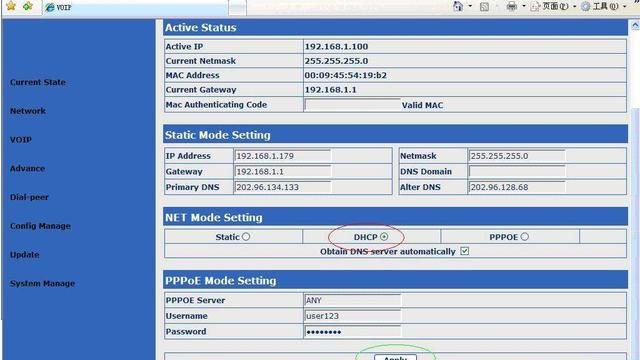Click the Primary DNS field
Image resolution: width=640 pixels, height=360 pixels.
click(283, 187)
